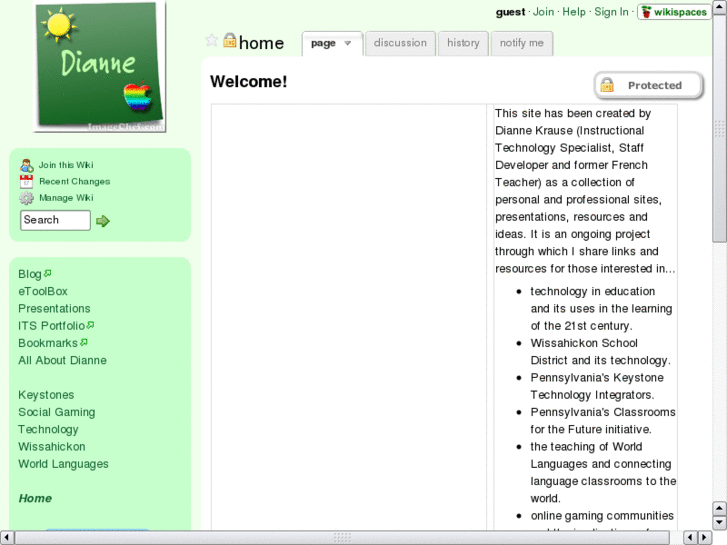
Task: Open the Technology sidebar link
Action: pyautogui.click(x=48, y=430)
